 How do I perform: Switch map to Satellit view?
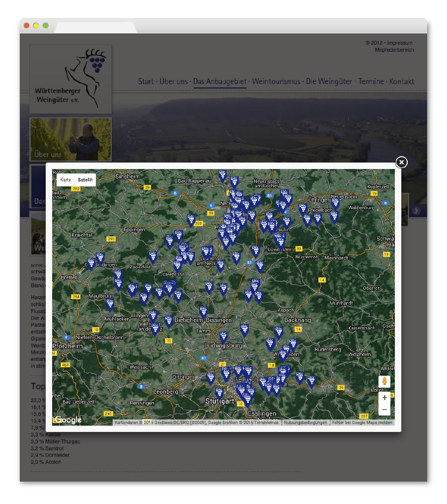[x=85, y=180]
